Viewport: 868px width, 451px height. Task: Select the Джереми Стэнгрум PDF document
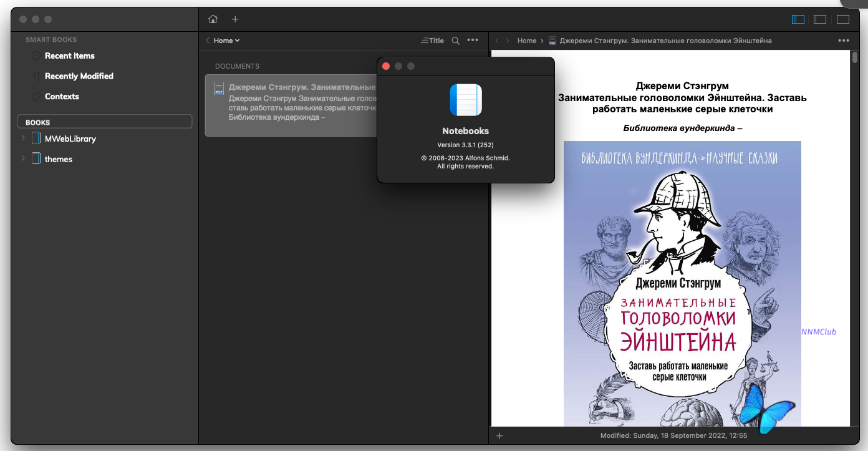coord(291,105)
